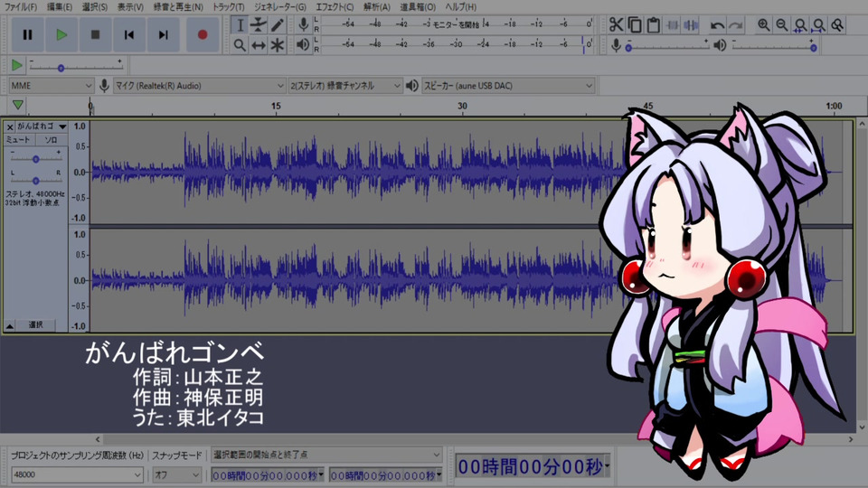Image resolution: width=868 pixels, height=488 pixels.
Task: Select the Draw (pencil) tool
Action: pyautogui.click(x=278, y=25)
